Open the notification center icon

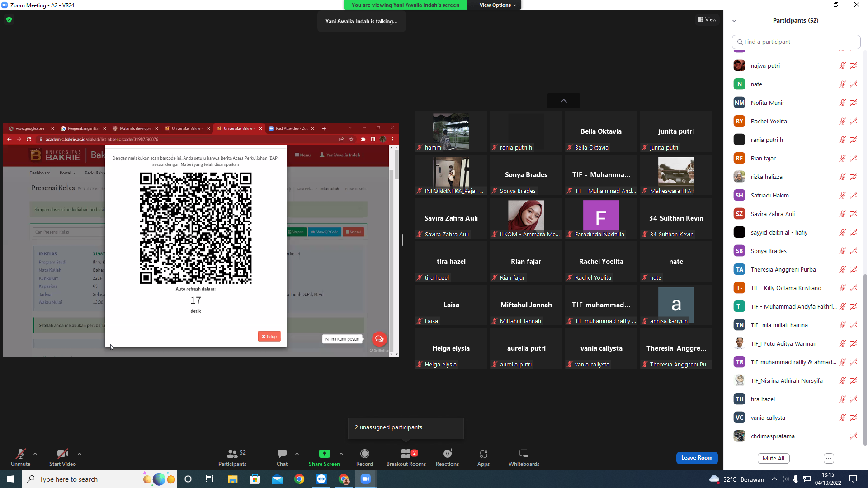tap(853, 479)
